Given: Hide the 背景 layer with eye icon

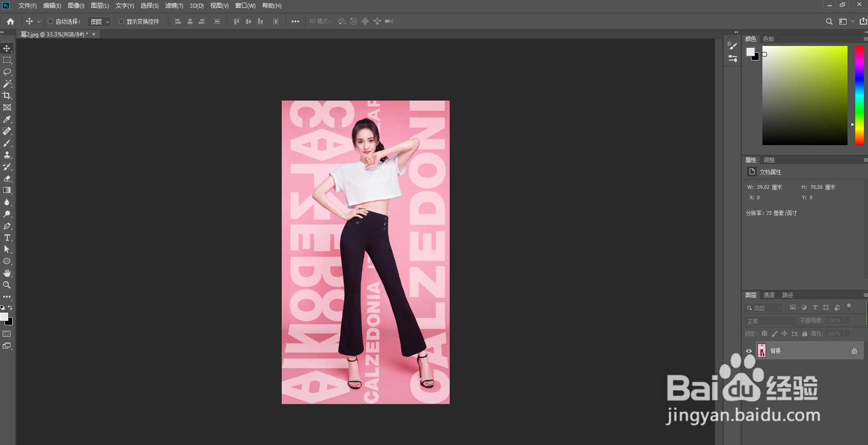Looking at the screenshot, I should (x=749, y=351).
